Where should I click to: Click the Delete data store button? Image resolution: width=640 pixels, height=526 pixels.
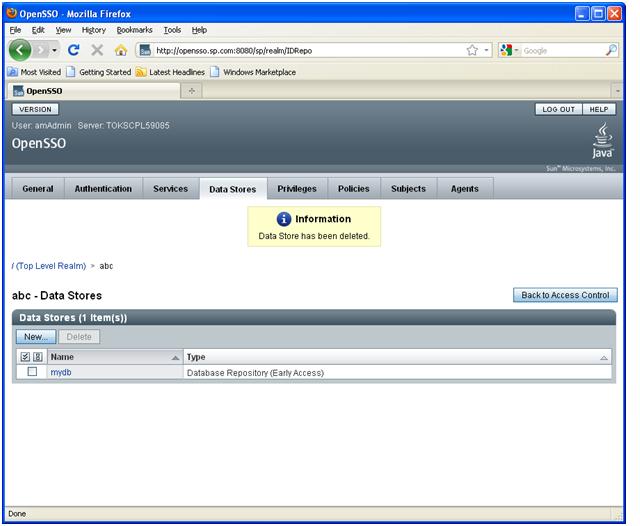tap(79, 337)
